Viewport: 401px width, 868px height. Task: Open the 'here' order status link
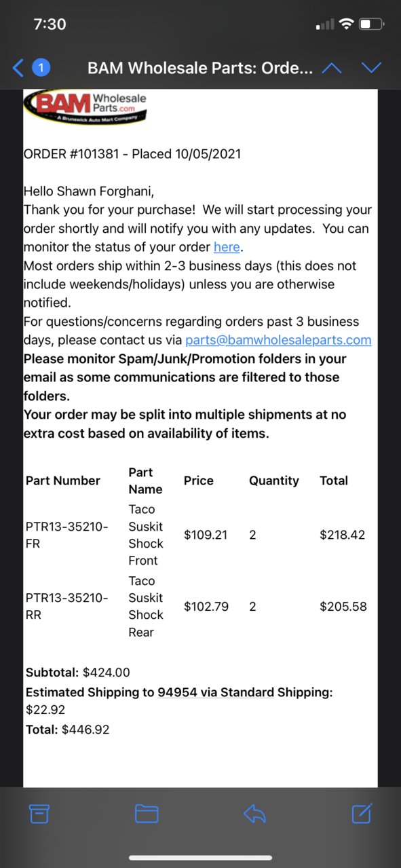coord(227,247)
